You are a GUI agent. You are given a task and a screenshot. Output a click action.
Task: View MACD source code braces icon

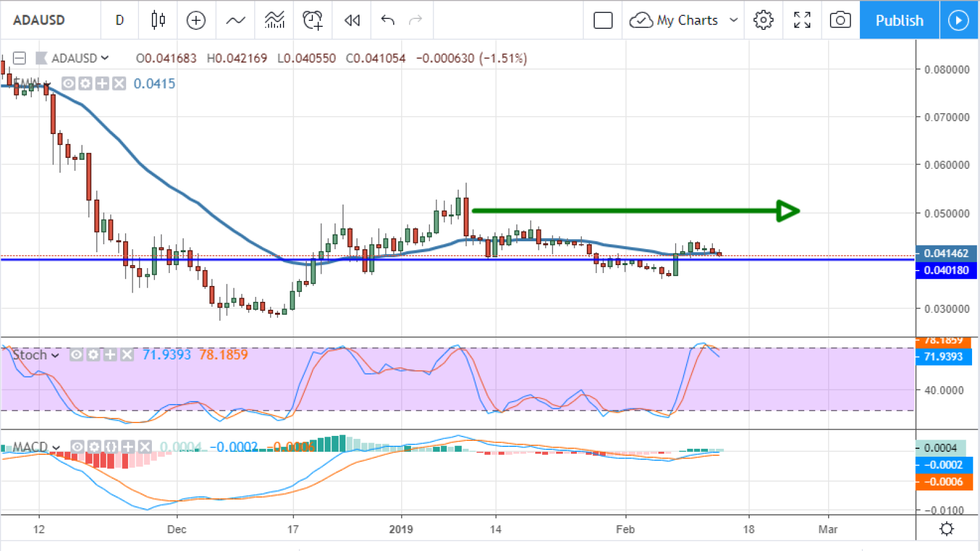[x=111, y=447]
